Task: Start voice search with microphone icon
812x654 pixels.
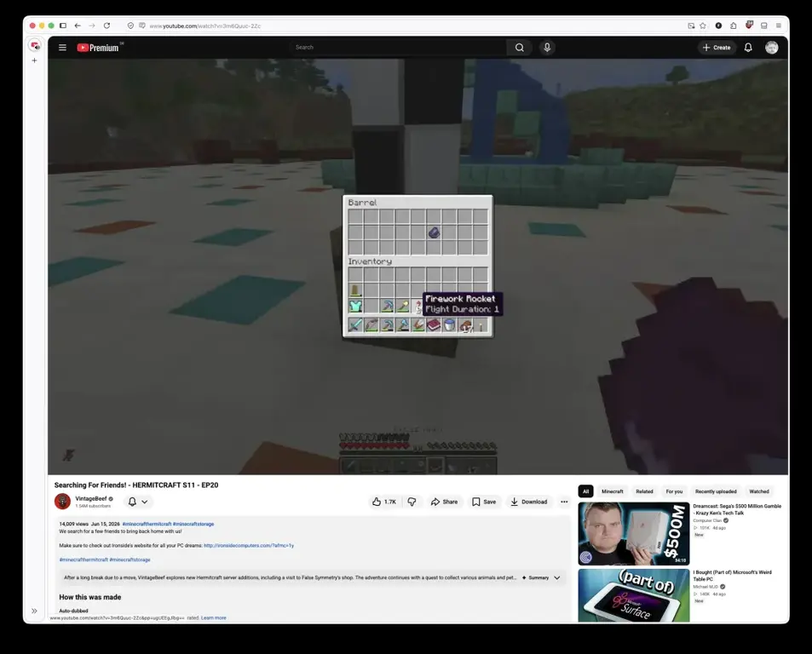Action: (547, 48)
